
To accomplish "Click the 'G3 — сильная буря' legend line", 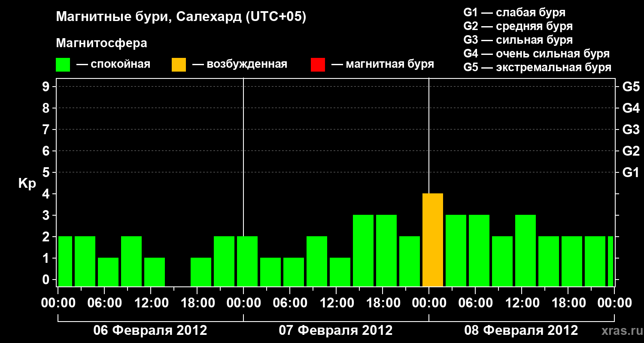I will click(x=518, y=40).
